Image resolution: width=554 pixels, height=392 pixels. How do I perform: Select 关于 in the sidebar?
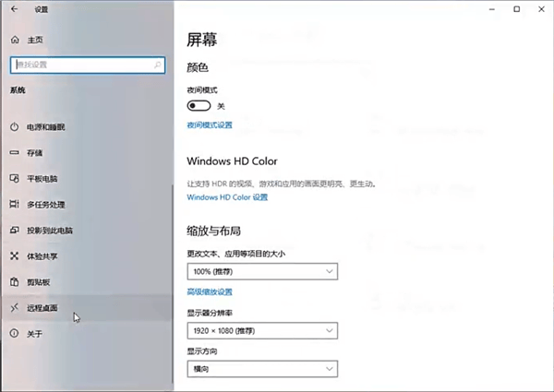pyautogui.click(x=87, y=333)
